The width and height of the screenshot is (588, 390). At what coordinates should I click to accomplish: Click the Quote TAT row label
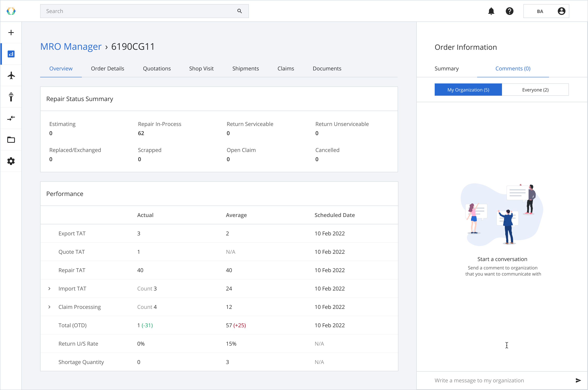coord(71,252)
